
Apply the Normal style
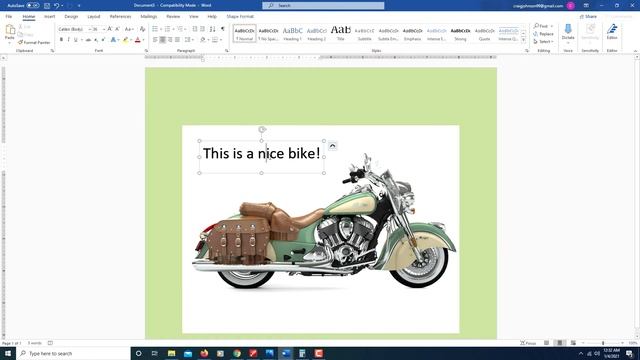(244, 33)
